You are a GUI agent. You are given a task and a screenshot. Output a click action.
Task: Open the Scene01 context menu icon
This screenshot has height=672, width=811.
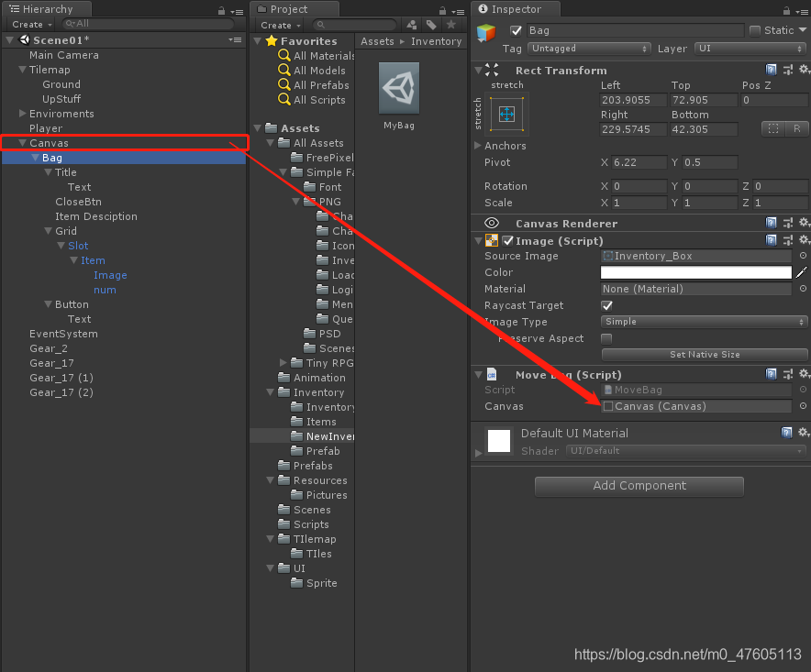(236, 39)
